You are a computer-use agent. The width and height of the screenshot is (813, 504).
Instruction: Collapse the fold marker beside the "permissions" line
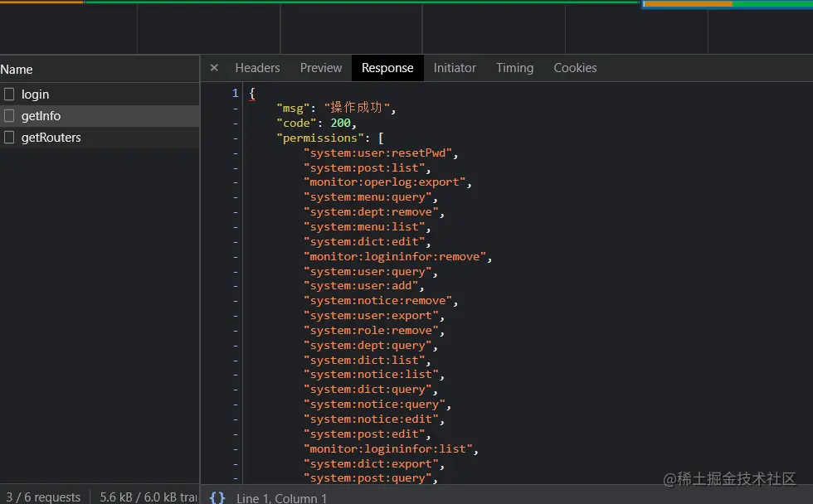tap(236, 138)
